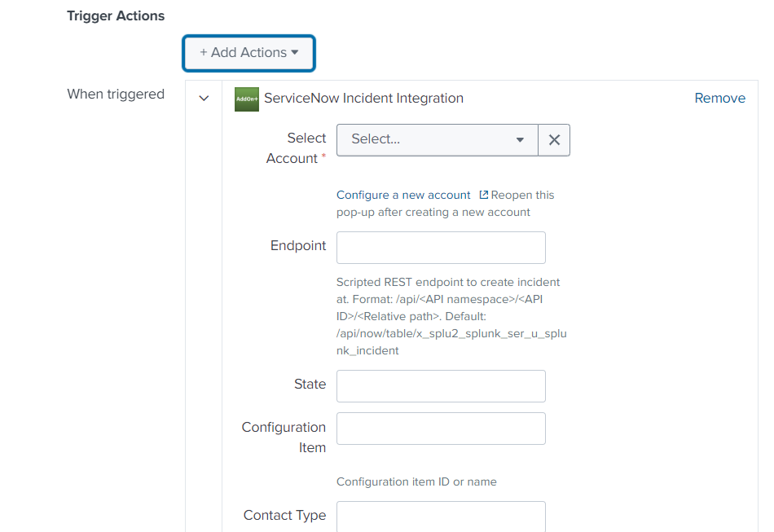
Task: Click the Endpoint field label
Action: click(298, 246)
